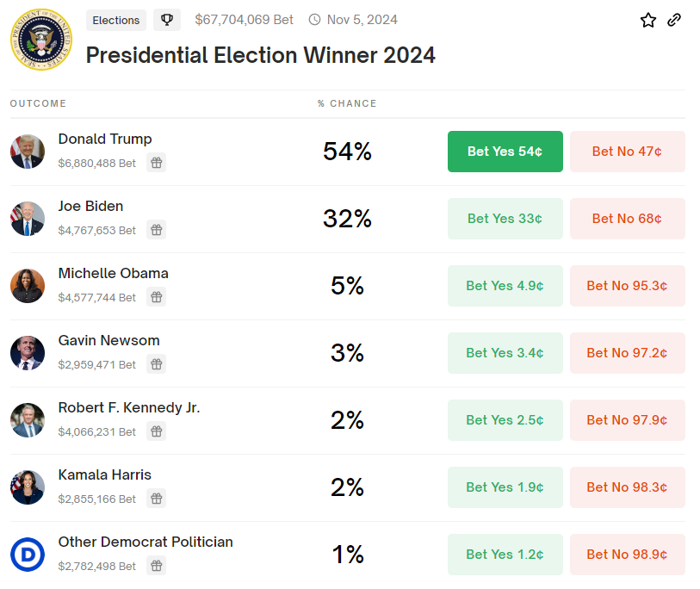Click "Bet No 68¢" for Joe Biden

click(x=628, y=219)
